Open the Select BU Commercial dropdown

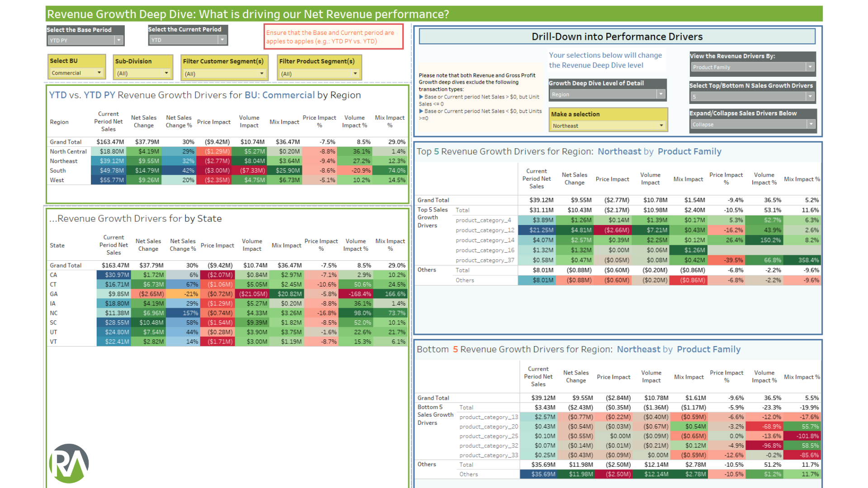click(76, 73)
